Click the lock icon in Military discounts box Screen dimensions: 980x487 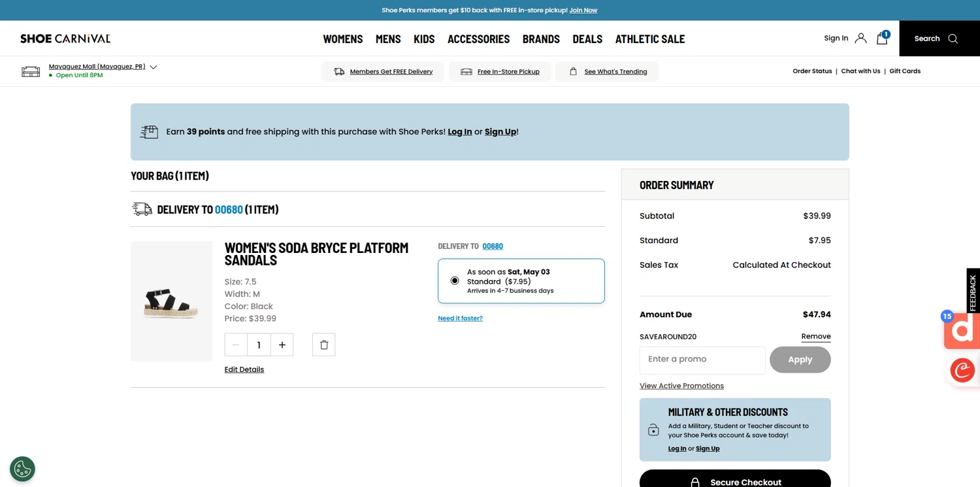653,430
